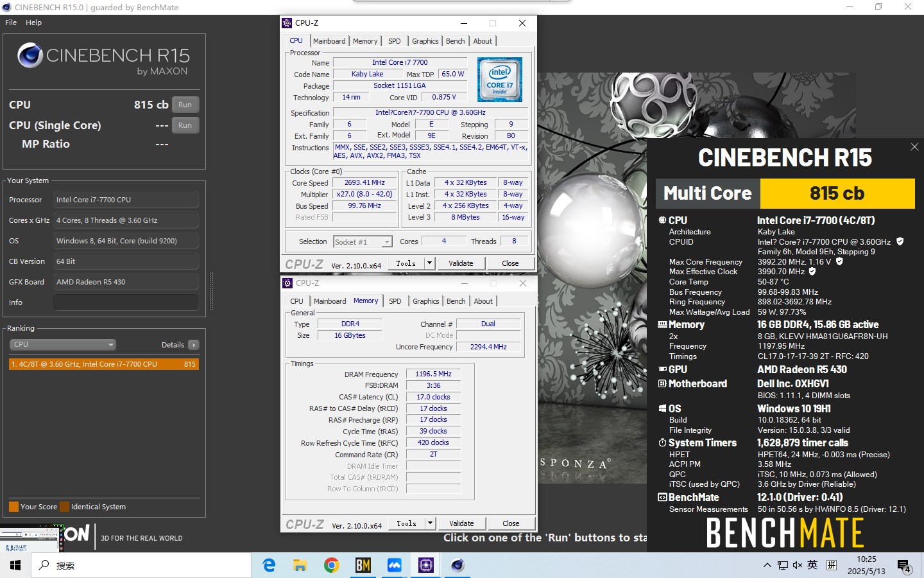
Task: Switch to Mainboard tab in upper CPU-Z
Action: (x=329, y=41)
